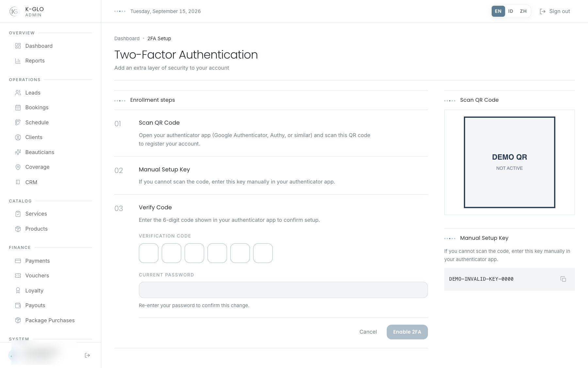Click the Coverage map pin icon
Viewport: 588px width, 368px height.
(x=18, y=167)
